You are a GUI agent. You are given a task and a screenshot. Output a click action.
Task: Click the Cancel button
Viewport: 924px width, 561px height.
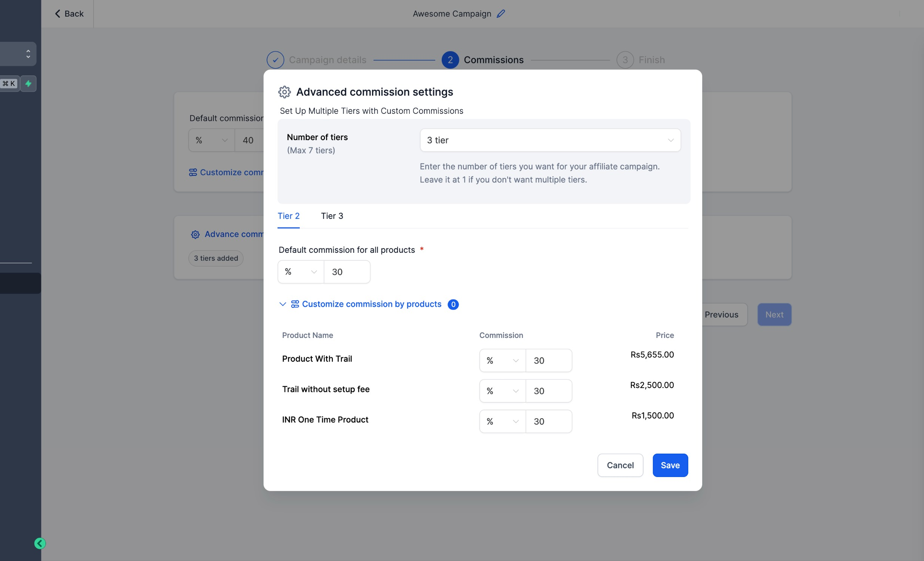click(x=620, y=465)
